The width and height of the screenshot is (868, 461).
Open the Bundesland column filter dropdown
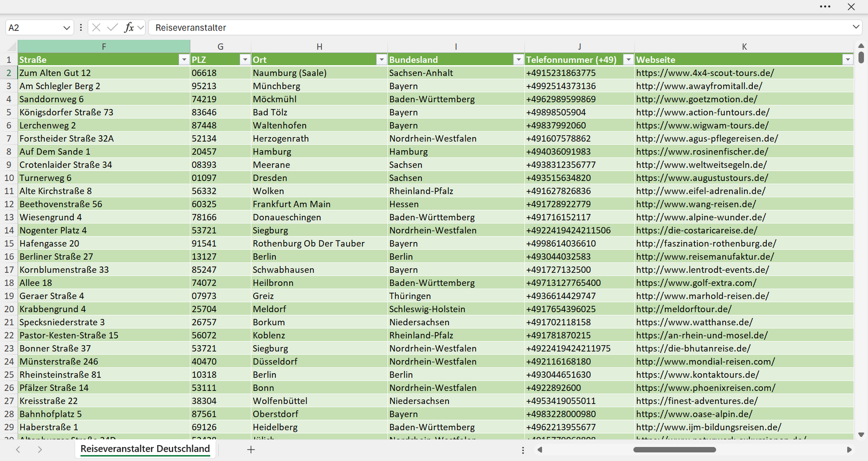518,59
